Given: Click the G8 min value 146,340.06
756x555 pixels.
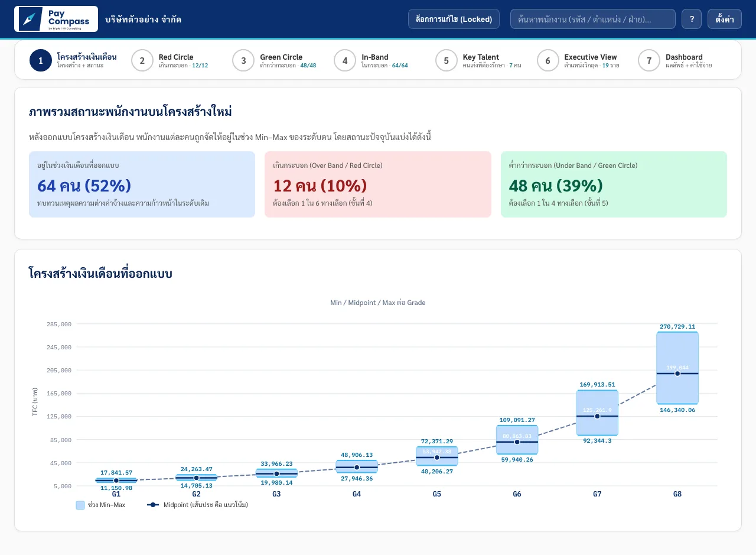Looking at the screenshot, I should tap(677, 410).
